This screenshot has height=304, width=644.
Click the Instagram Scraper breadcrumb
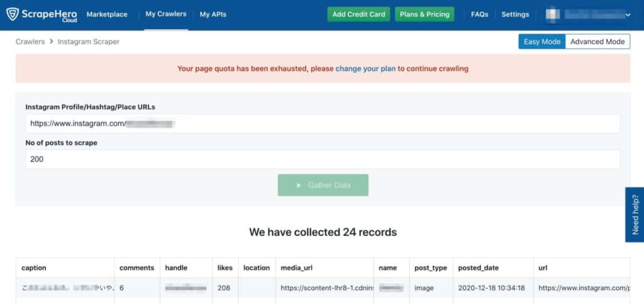88,42
